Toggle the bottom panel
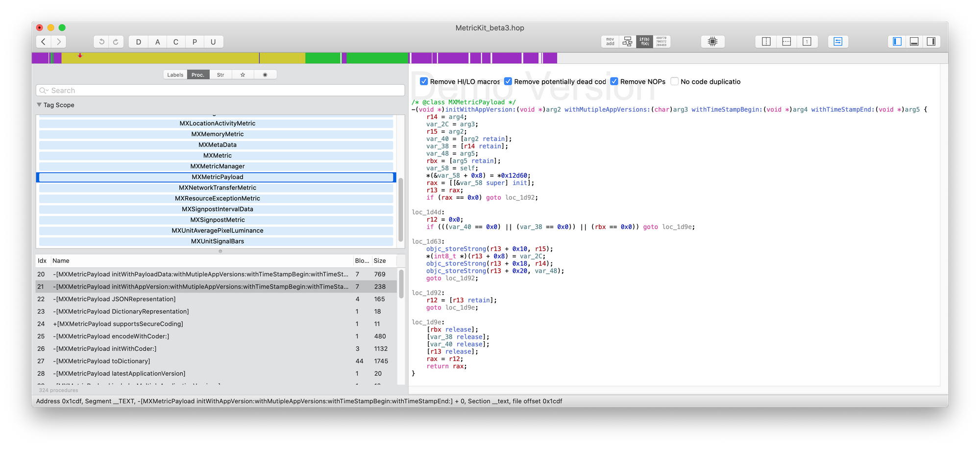980x449 pixels. (914, 42)
